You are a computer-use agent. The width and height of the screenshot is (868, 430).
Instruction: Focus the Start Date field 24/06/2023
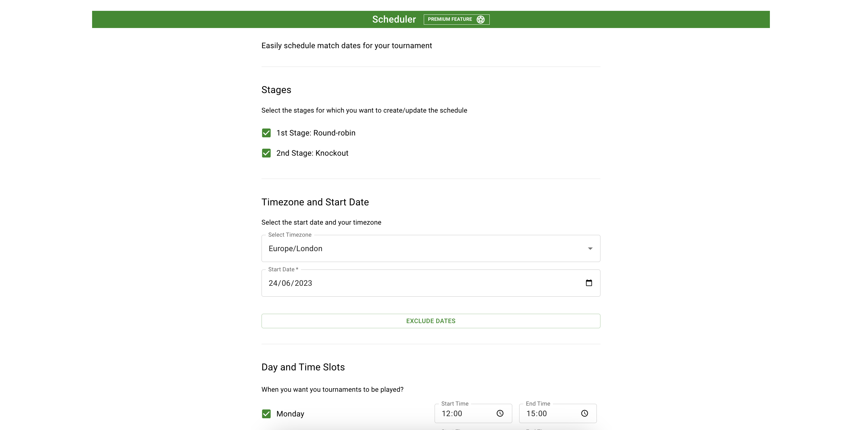point(431,283)
